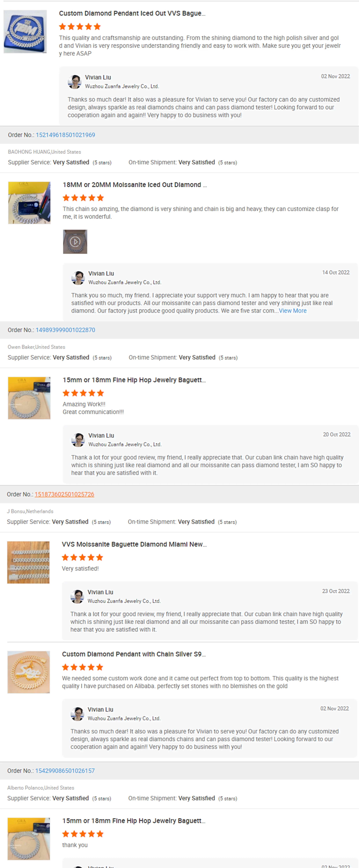The image size is (359, 868).
Task: Open order number 151873602501025726
Action: tap(64, 494)
